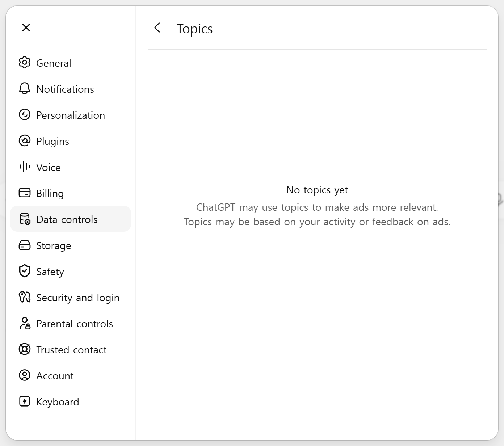
Task: Select the Plugins label
Action: [52, 142]
